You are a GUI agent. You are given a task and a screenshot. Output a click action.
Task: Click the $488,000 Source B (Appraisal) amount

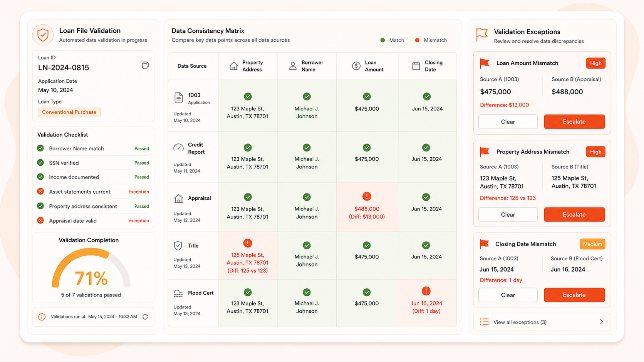coord(567,92)
